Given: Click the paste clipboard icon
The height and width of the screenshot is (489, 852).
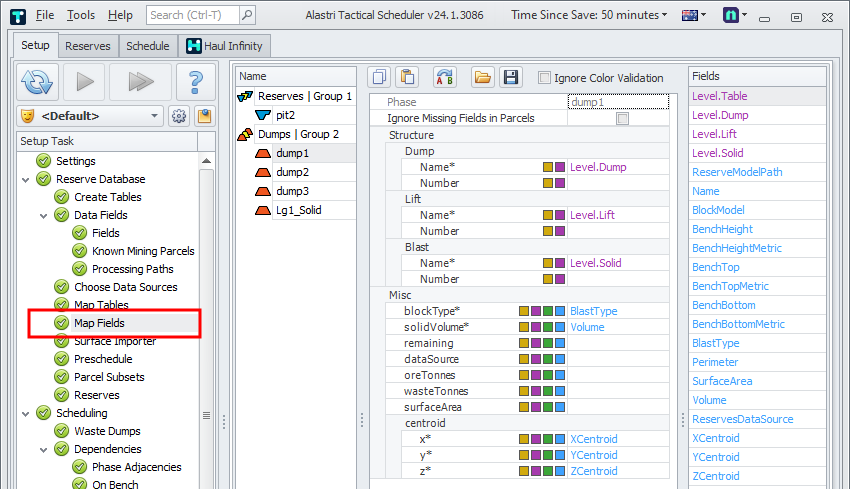Looking at the screenshot, I should tap(407, 78).
